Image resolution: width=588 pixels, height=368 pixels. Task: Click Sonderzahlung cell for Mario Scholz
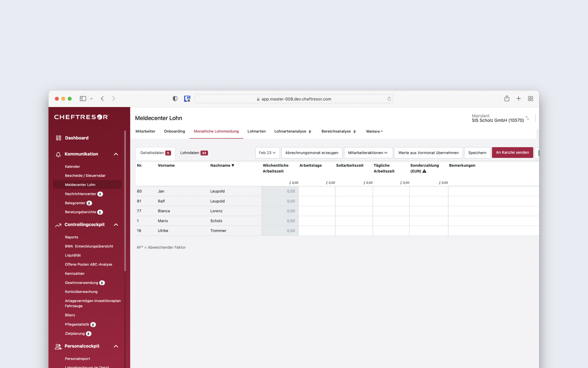pos(429,221)
